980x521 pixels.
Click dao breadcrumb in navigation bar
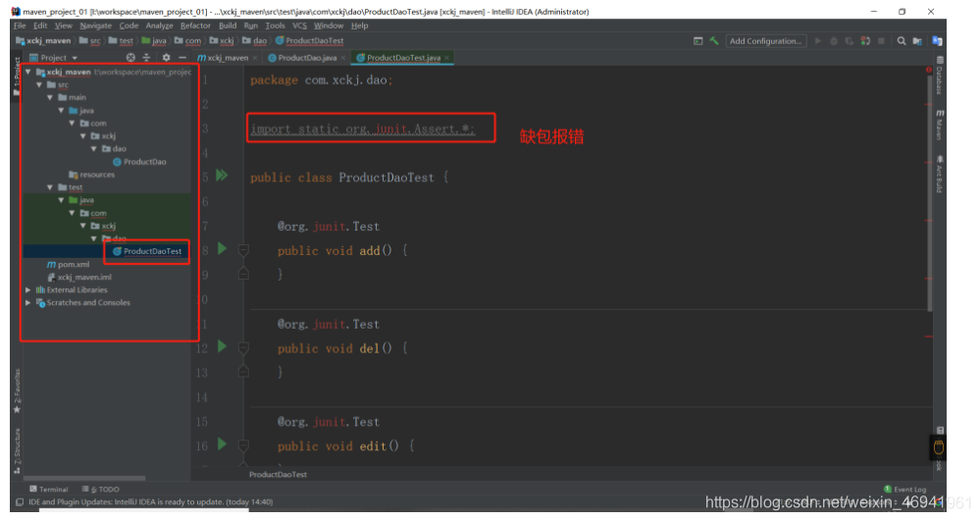(255, 40)
